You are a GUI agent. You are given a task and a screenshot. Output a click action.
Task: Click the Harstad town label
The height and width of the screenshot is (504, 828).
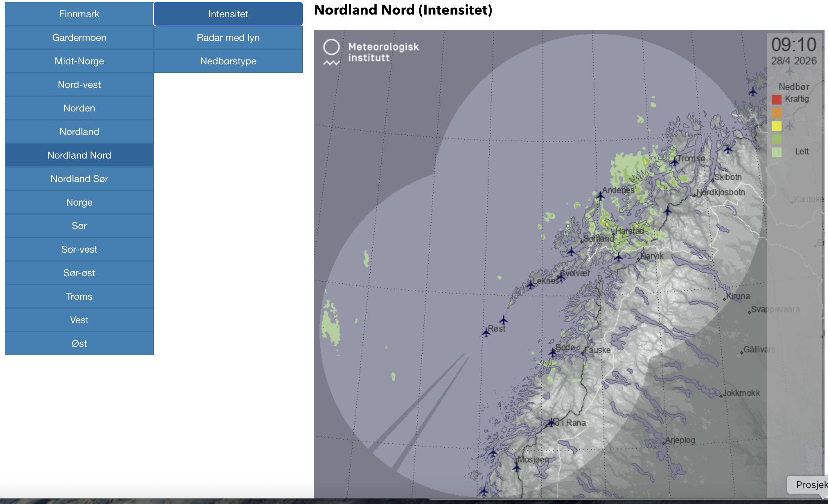click(x=629, y=231)
